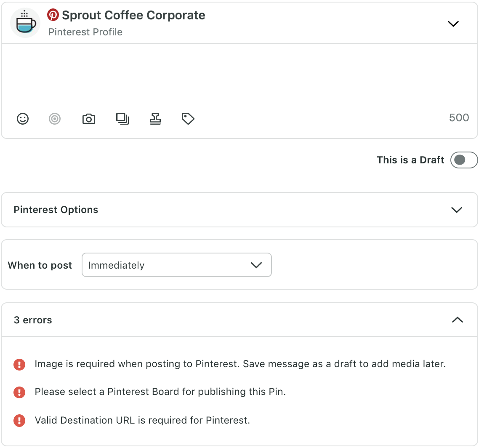
Task: Click the Sprout Coffee cup avatar
Action: click(25, 23)
